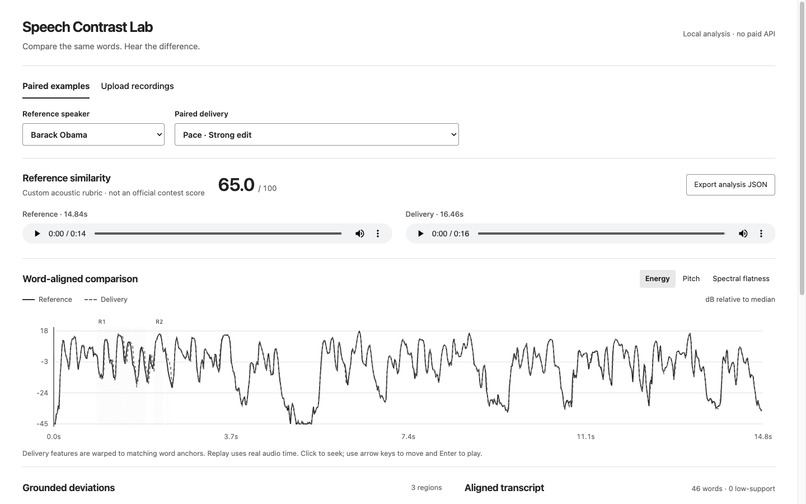Open the Reference speaker dropdown
This screenshot has height=504, width=806.
coord(94,135)
